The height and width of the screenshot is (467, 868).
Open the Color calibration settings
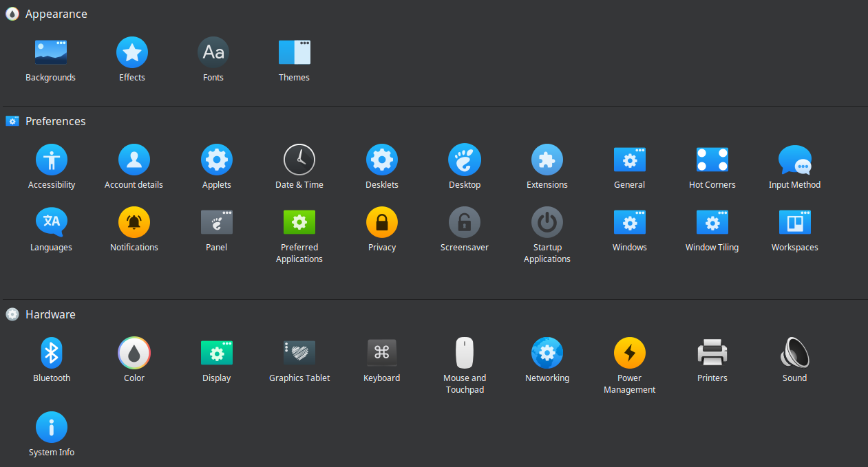point(134,352)
